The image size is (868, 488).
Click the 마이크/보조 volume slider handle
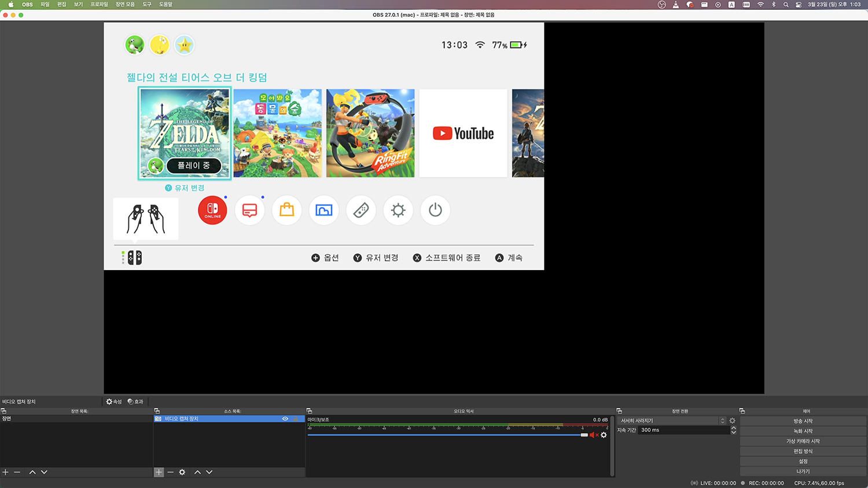click(x=584, y=435)
